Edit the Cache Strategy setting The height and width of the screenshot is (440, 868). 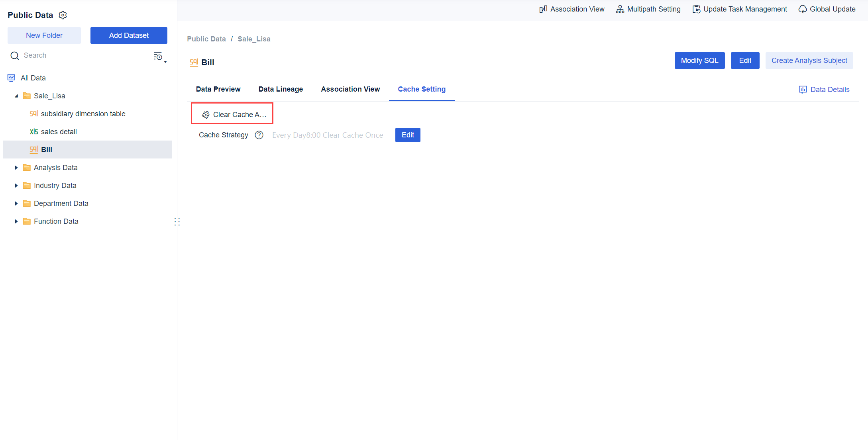pos(408,135)
